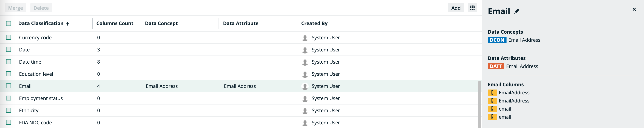Open Email Address data concept link in panel
The width and height of the screenshot is (644, 128).
pos(524,40)
